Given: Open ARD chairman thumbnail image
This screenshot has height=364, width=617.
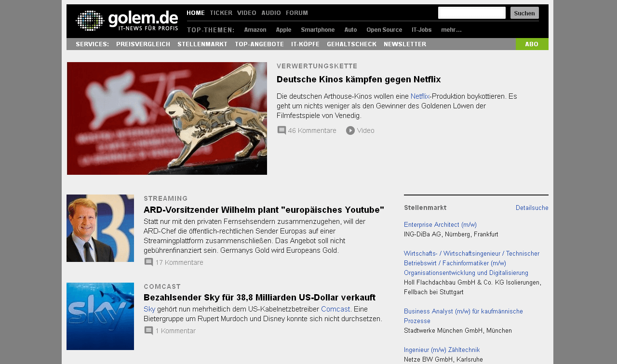Looking at the screenshot, I should pyautogui.click(x=100, y=228).
